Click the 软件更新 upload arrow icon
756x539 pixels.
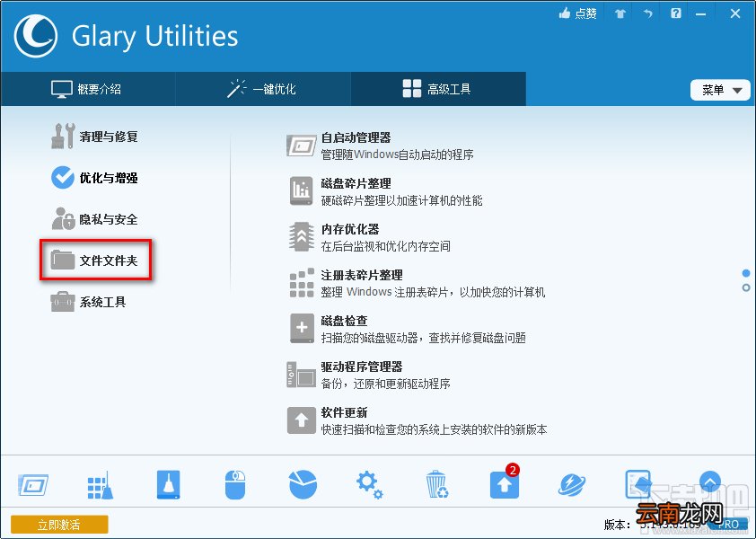click(302, 420)
